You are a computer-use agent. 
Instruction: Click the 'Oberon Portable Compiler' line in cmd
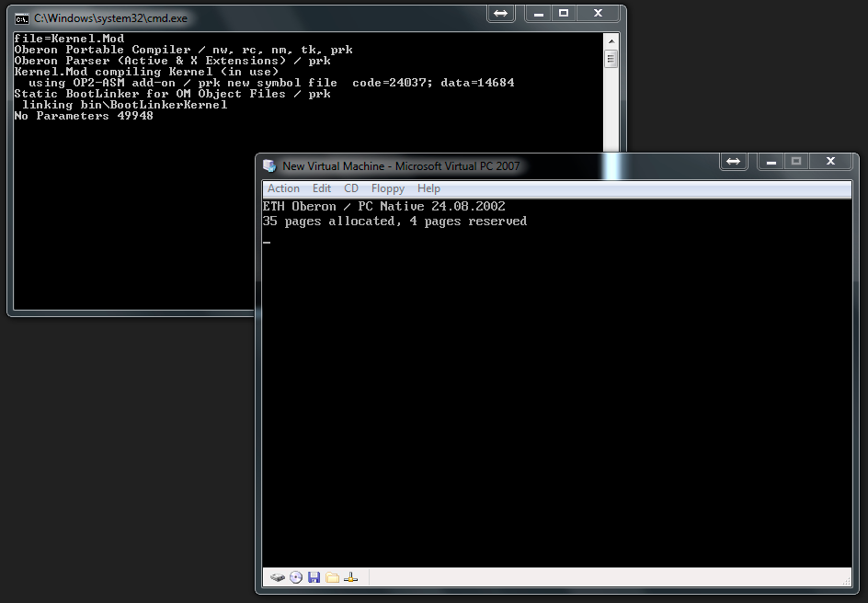(x=183, y=50)
